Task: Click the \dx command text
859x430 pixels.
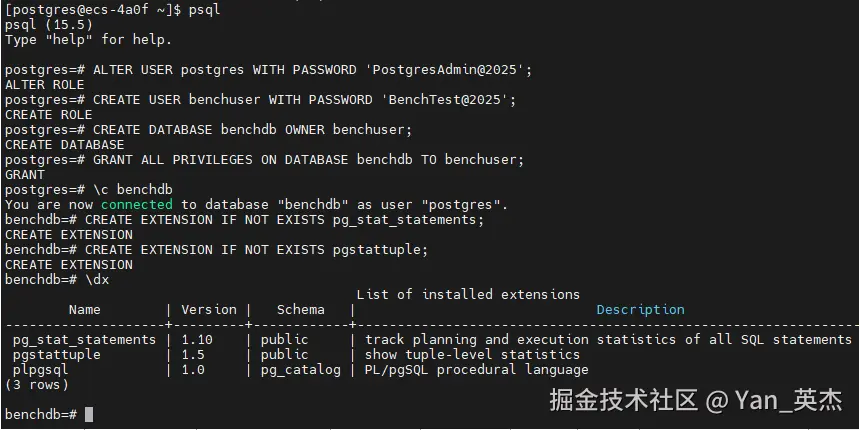Action: [97, 279]
